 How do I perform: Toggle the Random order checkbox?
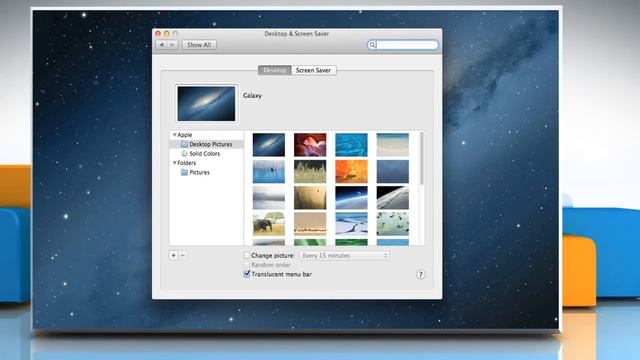[247, 265]
